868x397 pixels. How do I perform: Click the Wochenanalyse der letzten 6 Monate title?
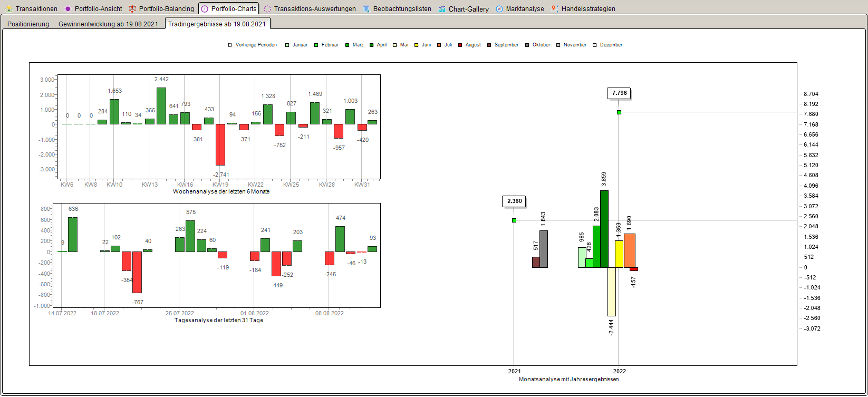pos(221,191)
